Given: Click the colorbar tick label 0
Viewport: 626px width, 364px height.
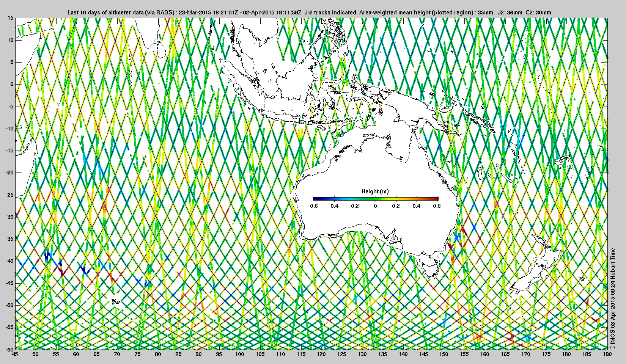Looking at the screenshot, I should tap(375, 206).
